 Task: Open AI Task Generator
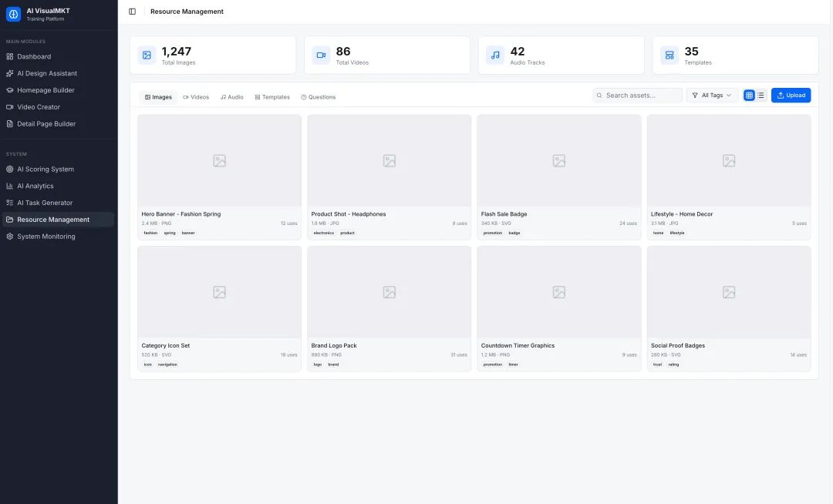58,203
